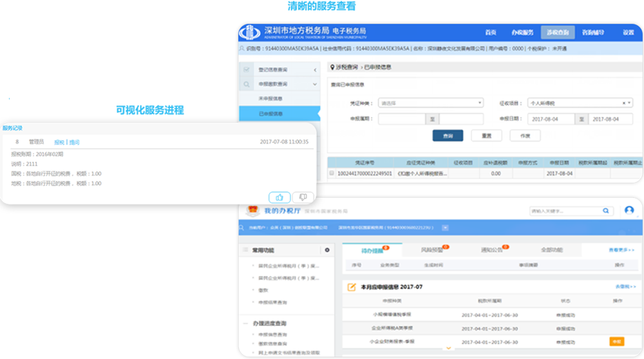The image size is (644, 359).
Task: Click the 凭证序号 column header
Action: coord(365,163)
